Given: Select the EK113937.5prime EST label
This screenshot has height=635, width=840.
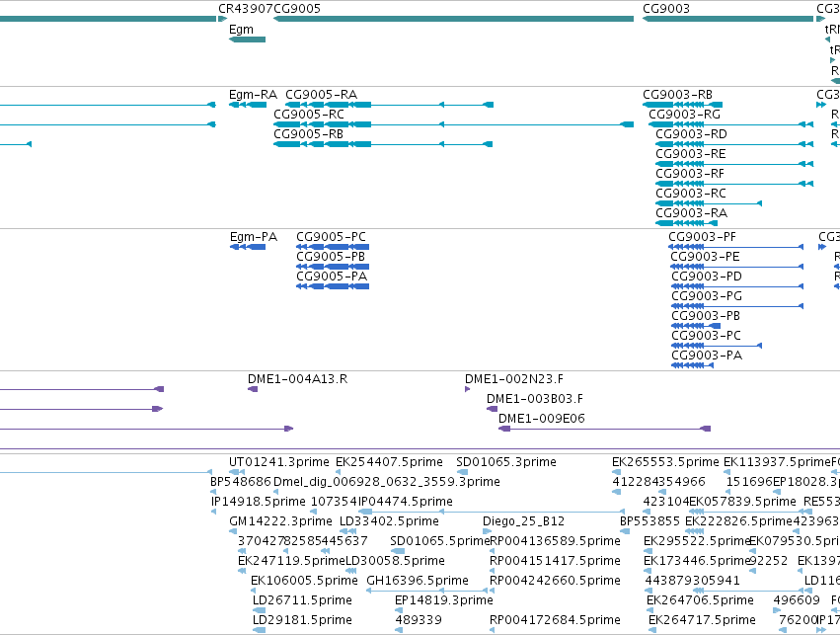Looking at the screenshot, I should point(777,462).
